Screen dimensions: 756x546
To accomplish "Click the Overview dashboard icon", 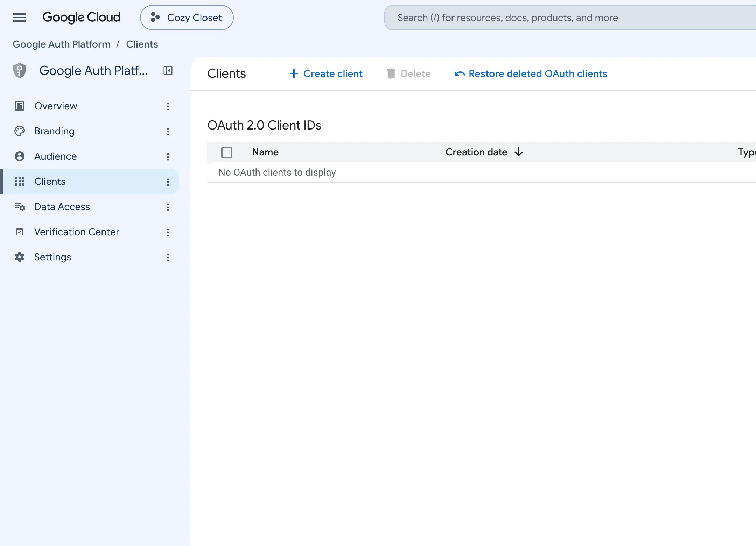I will point(20,106).
